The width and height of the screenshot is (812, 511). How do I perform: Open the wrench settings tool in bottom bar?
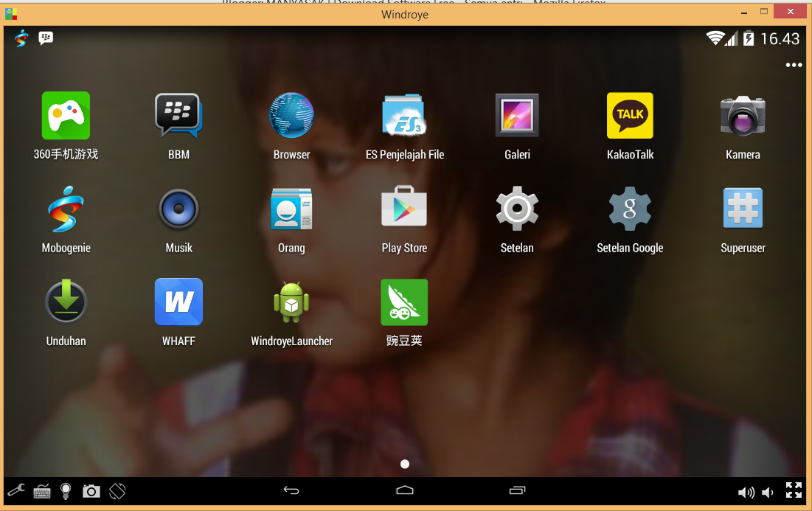[16, 490]
